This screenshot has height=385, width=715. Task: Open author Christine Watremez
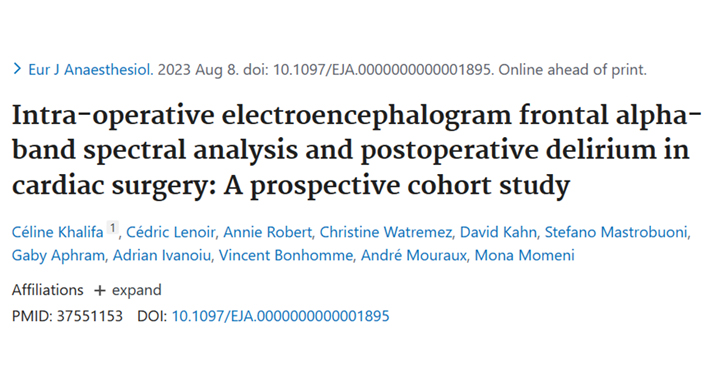pos(386,232)
